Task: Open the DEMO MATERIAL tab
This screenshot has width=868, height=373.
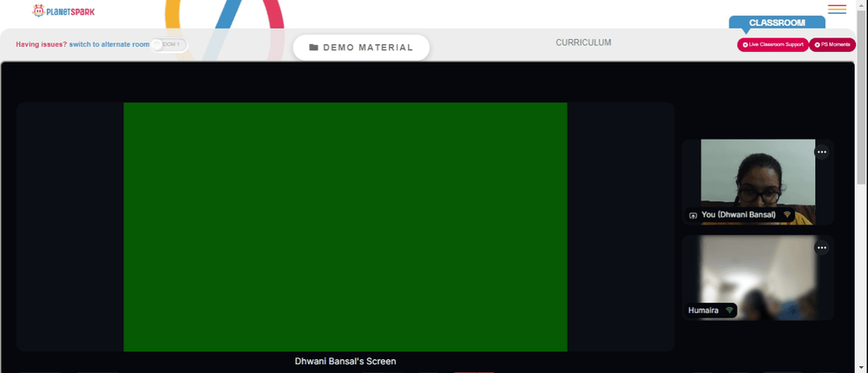Action: [x=361, y=48]
